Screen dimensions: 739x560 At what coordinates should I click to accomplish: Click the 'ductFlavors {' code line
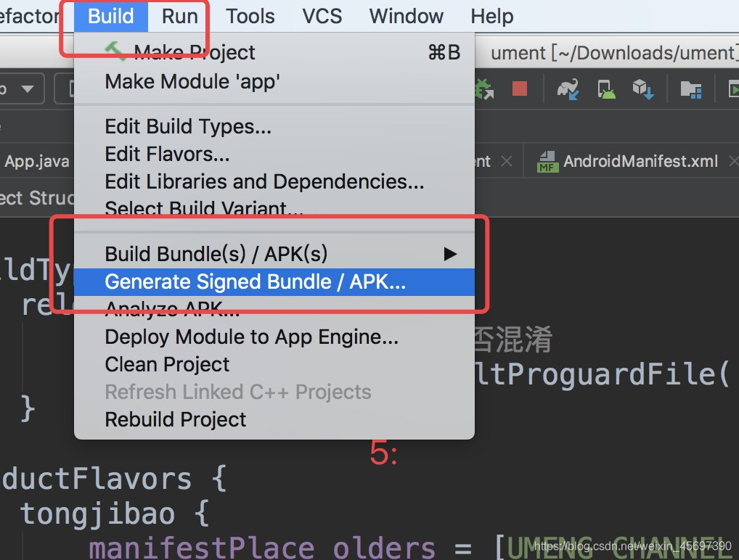[115, 479]
